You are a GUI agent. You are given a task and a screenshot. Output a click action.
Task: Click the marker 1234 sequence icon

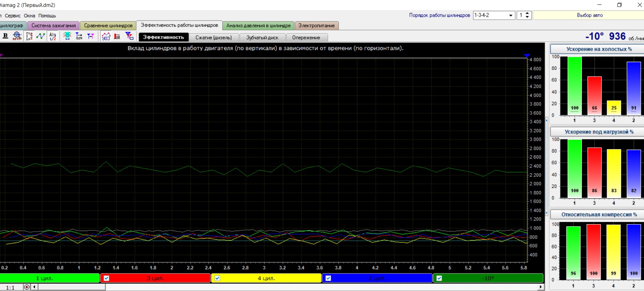[79, 36]
